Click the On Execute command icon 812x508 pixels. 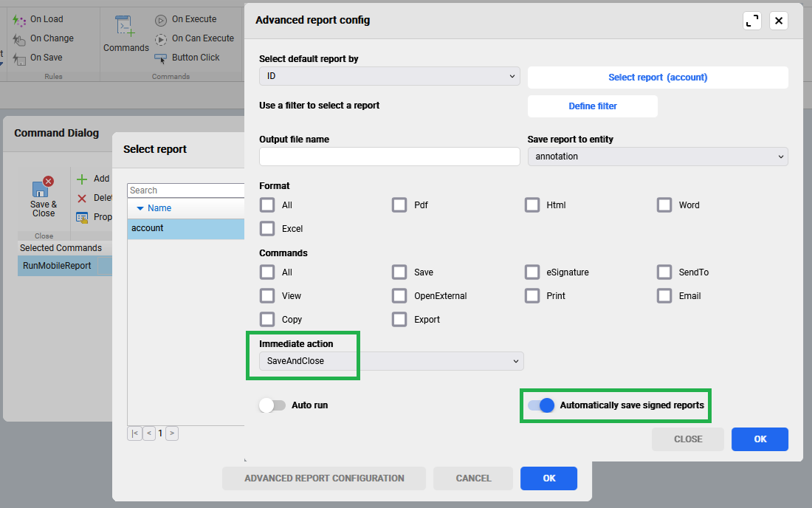tap(161, 20)
